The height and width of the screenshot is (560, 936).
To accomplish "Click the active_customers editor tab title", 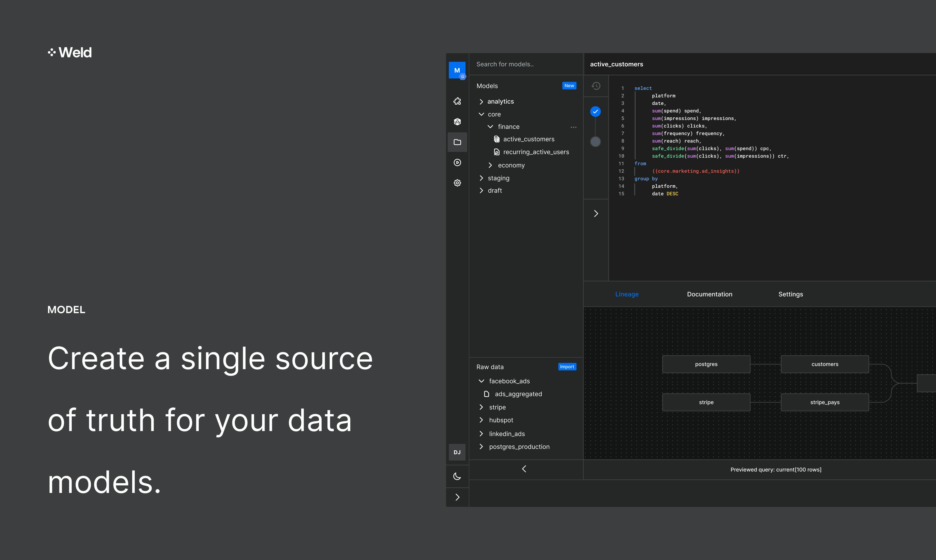I will coord(616,64).
